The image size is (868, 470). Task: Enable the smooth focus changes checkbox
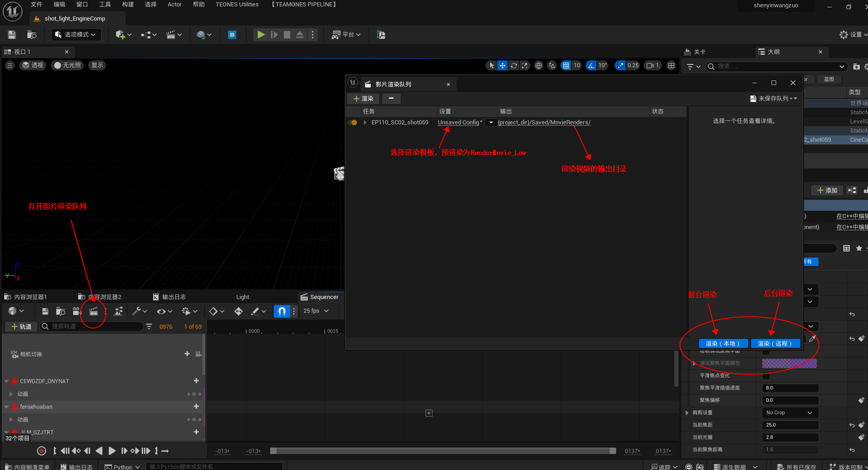[x=766, y=376]
